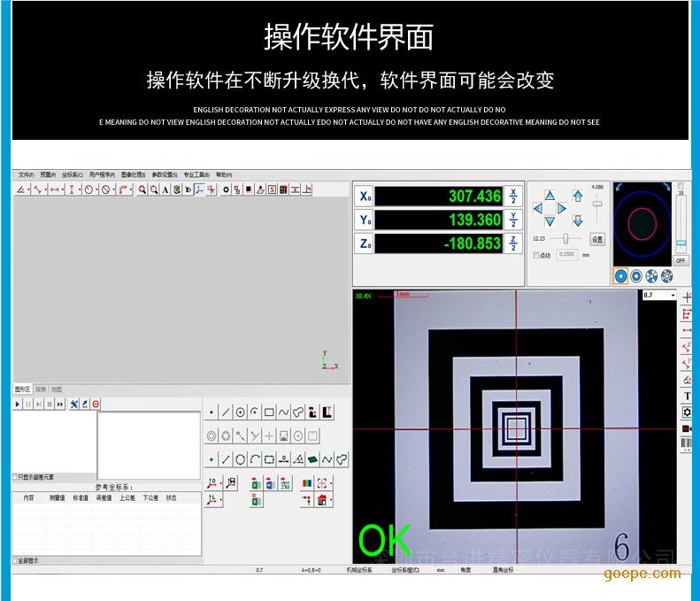The height and width of the screenshot is (601, 700).
Task: Click the red circle stop icon in program toolbar
Action: 96,404
